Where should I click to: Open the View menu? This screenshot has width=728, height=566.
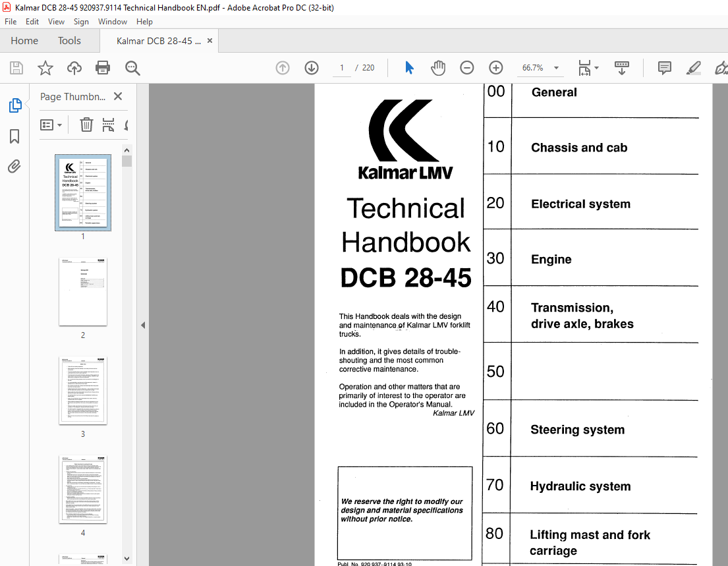pos(56,21)
